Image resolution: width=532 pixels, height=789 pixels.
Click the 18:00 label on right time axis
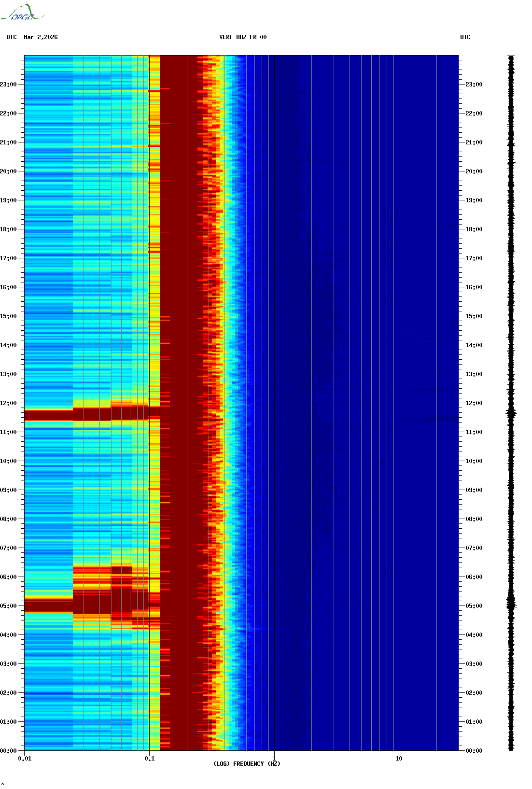[474, 229]
